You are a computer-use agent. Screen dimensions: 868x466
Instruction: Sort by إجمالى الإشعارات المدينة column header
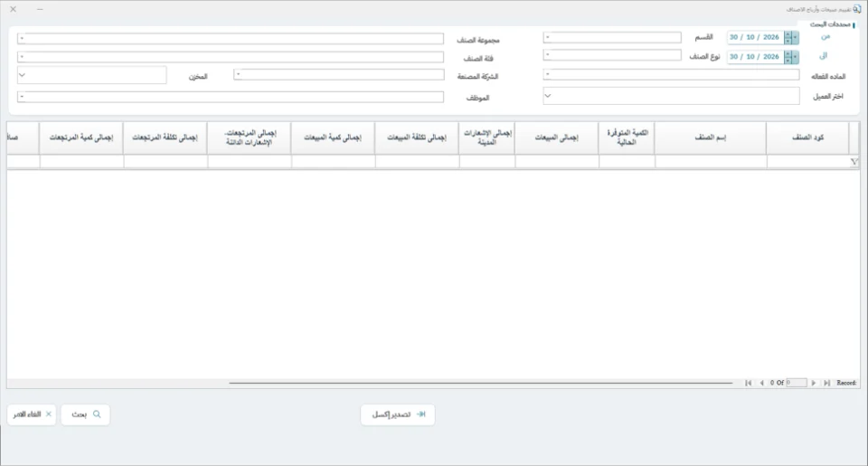point(486,138)
